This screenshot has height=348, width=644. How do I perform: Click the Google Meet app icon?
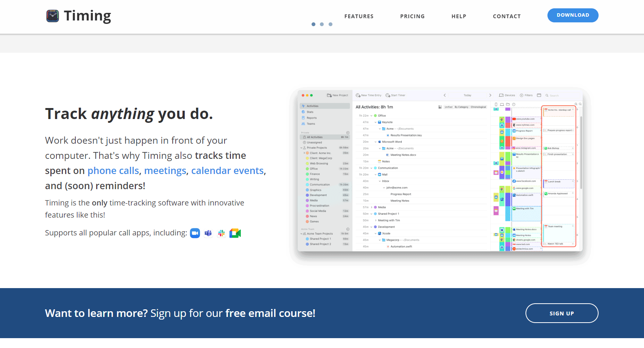click(x=235, y=233)
